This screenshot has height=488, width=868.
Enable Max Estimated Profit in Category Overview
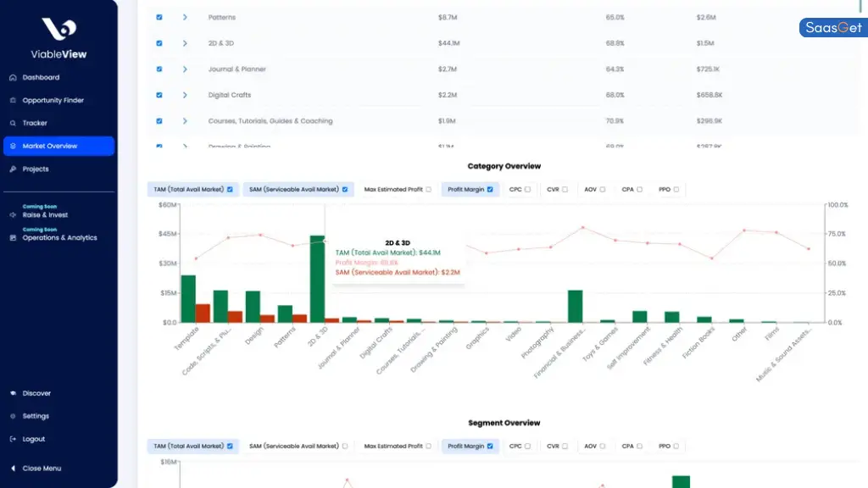[428, 190]
